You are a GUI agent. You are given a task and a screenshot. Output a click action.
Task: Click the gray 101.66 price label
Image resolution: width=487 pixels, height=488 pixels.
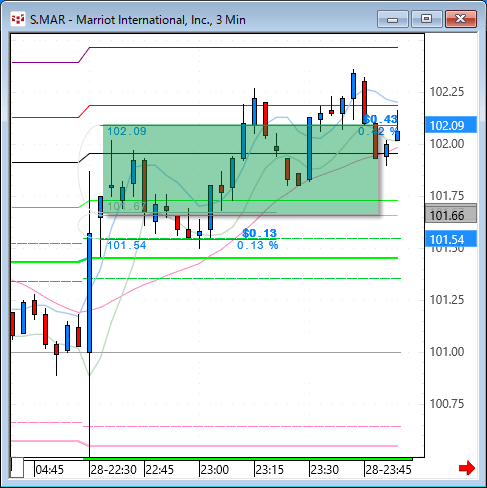pos(451,215)
